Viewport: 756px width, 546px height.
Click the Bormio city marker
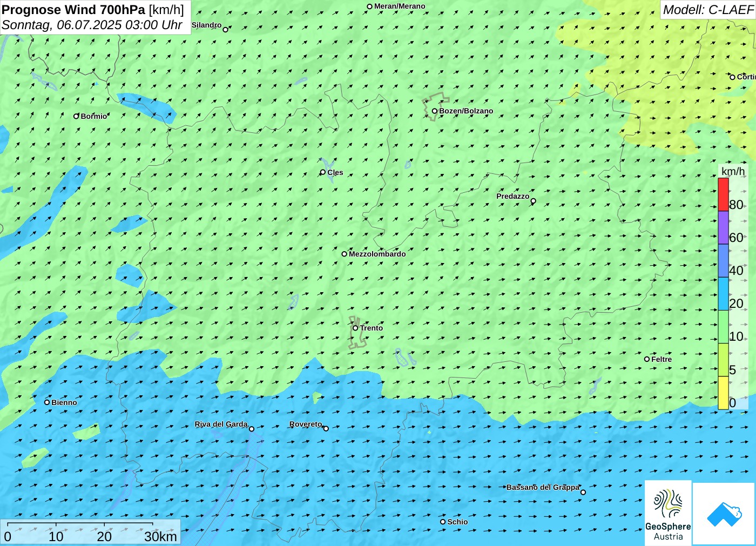point(76,116)
